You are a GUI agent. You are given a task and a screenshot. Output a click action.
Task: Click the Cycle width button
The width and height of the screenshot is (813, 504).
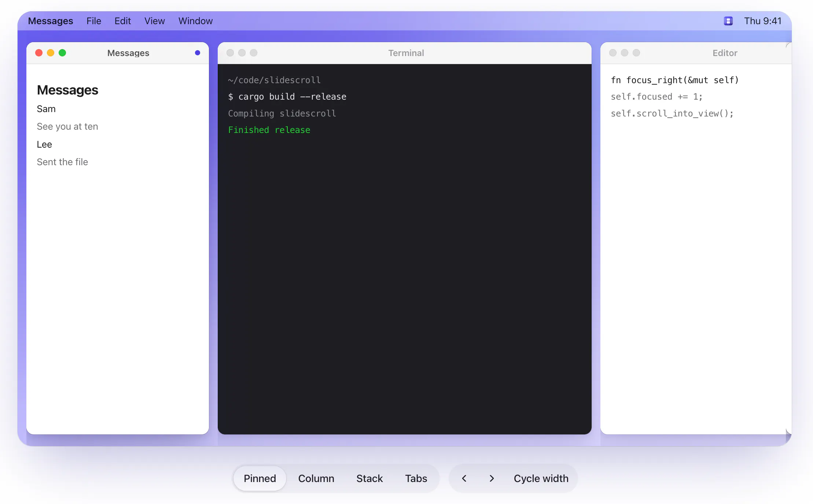(541, 478)
